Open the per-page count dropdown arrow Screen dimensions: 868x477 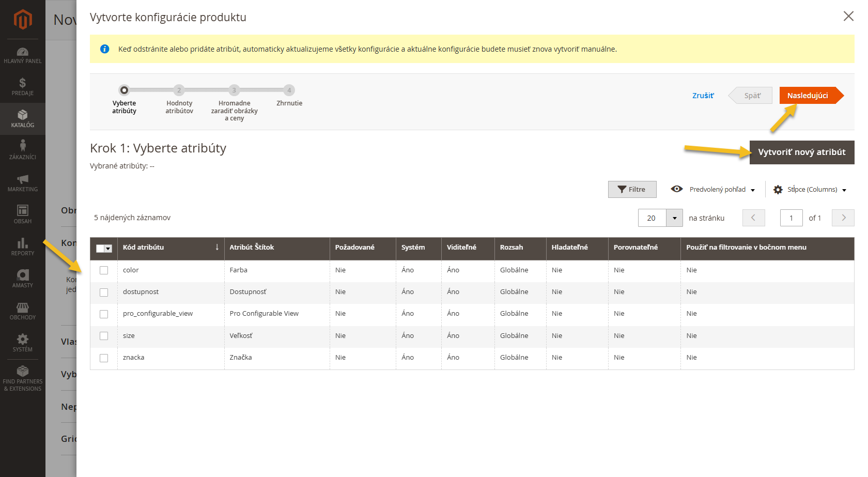674,218
